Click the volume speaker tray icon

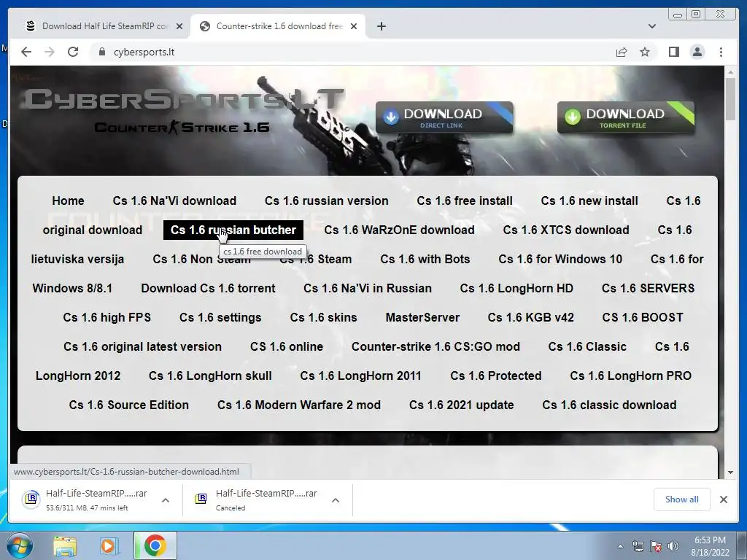(x=673, y=546)
